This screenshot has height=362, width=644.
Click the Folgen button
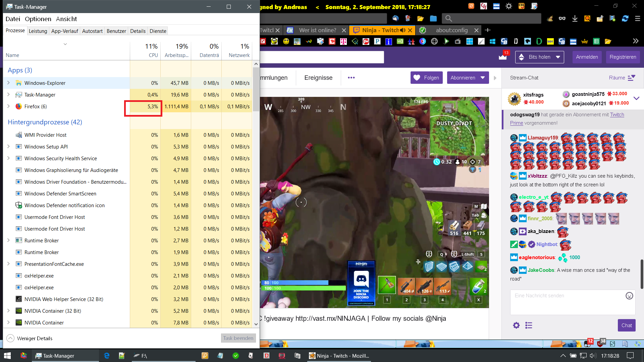(426, 78)
